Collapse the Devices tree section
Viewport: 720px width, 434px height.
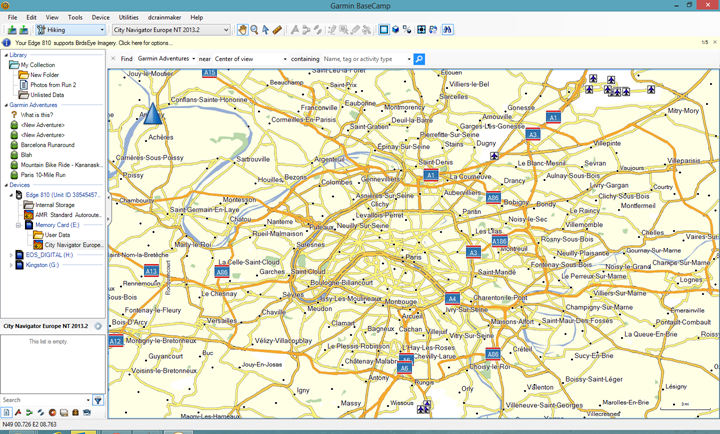coord(6,185)
